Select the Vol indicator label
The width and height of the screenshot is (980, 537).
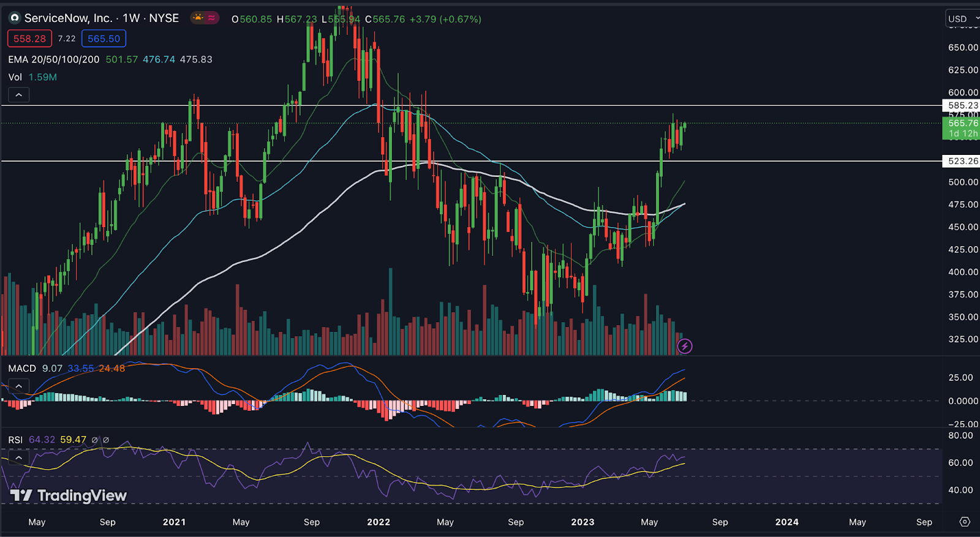[x=15, y=77]
